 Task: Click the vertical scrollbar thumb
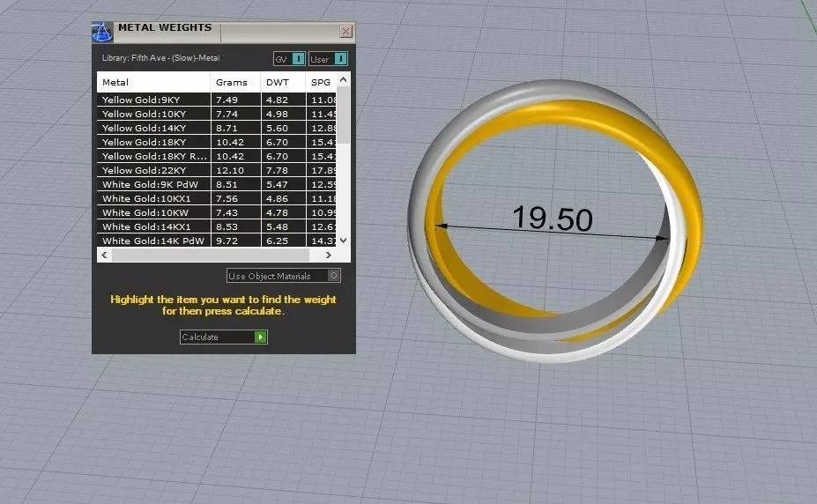tap(343, 115)
